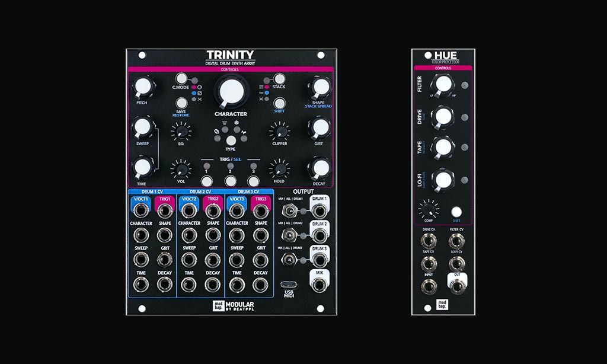Flip the MIX | ALL | DRUM1 switch
Viewport: 607px width, 364px height.
pos(289,211)
